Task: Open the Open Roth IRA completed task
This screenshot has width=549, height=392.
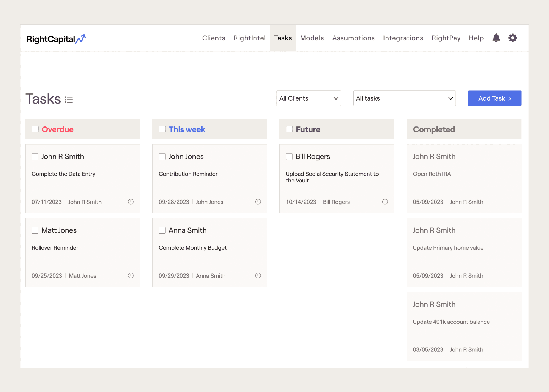Action: point(464,179)
